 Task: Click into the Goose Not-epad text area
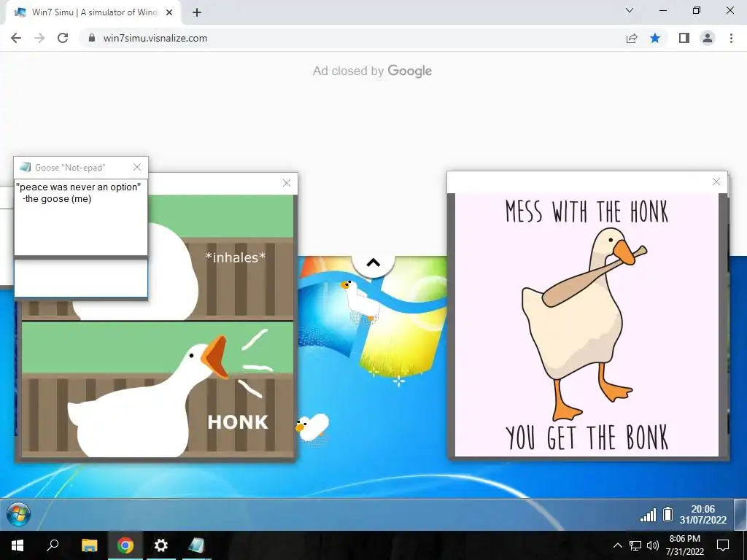click(81, 217)
